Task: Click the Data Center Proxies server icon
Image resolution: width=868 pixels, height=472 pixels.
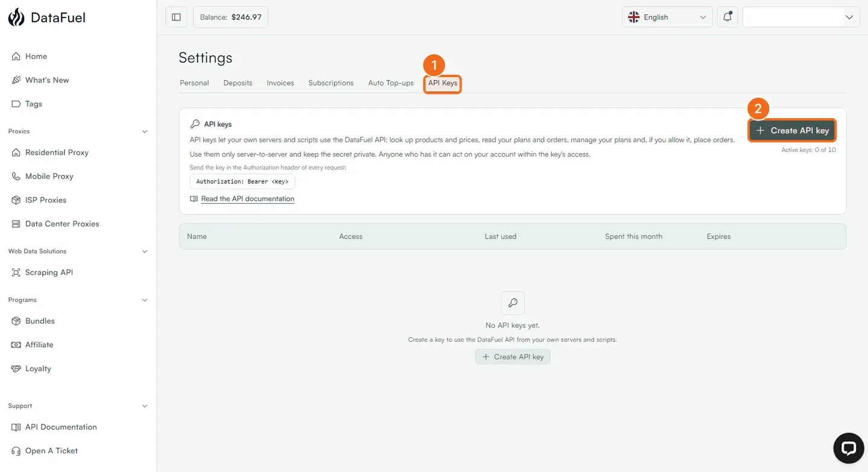Action: tap(16, 224)
